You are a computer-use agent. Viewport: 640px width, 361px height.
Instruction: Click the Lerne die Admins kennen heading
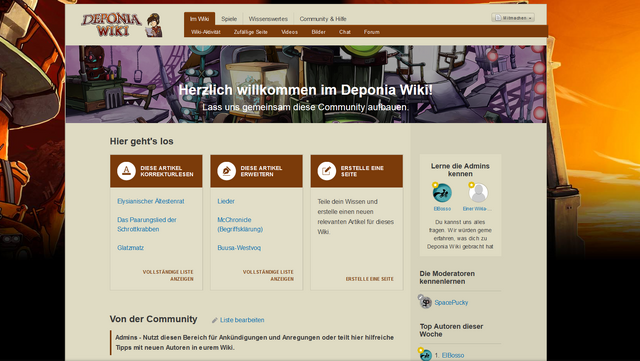(x=460, y=170)
